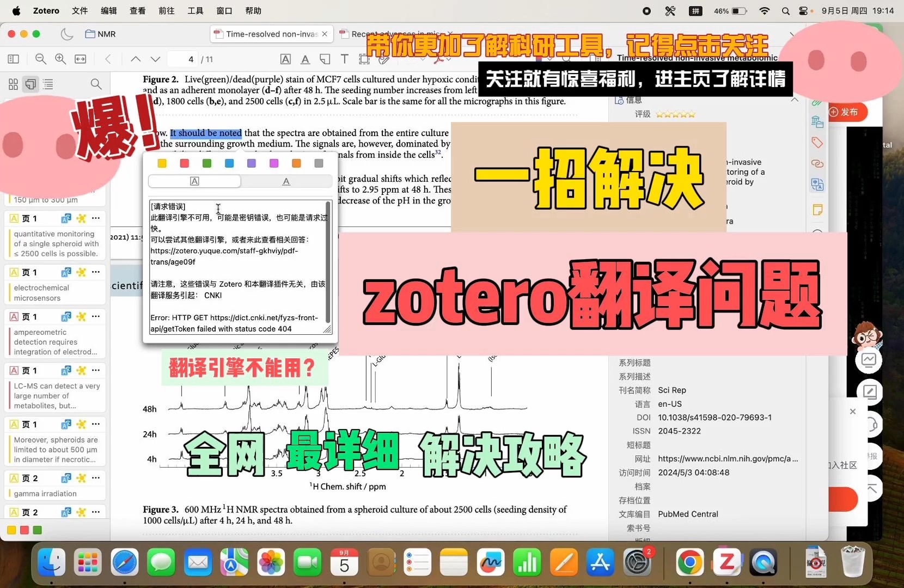Viewport: 904px width, 588px height.
Task: Select the underline text annotation tool
Action: coord(305,59)
